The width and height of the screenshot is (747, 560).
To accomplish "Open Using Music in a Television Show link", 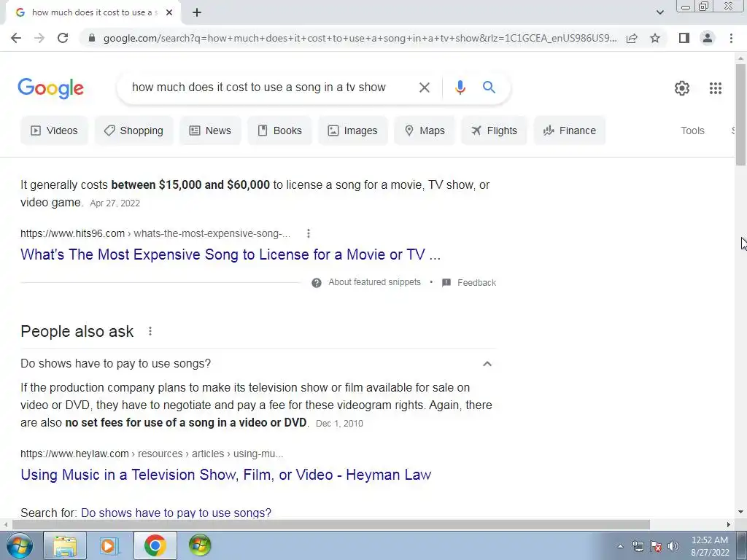I will click(x=226, y=474).
